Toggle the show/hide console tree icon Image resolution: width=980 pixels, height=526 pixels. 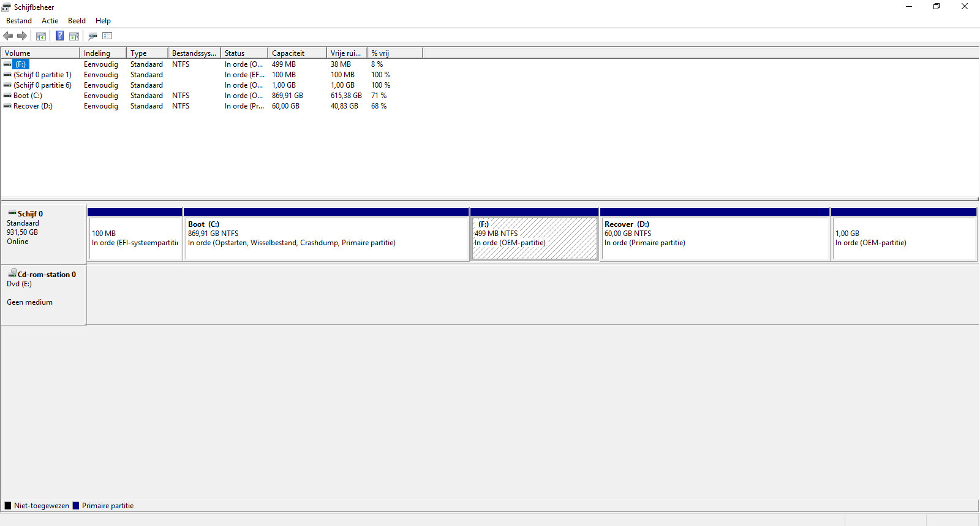click(41, 36)
